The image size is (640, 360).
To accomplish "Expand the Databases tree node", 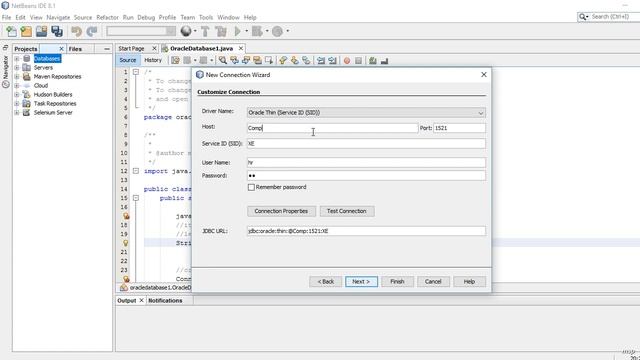I will pos(17,59).
